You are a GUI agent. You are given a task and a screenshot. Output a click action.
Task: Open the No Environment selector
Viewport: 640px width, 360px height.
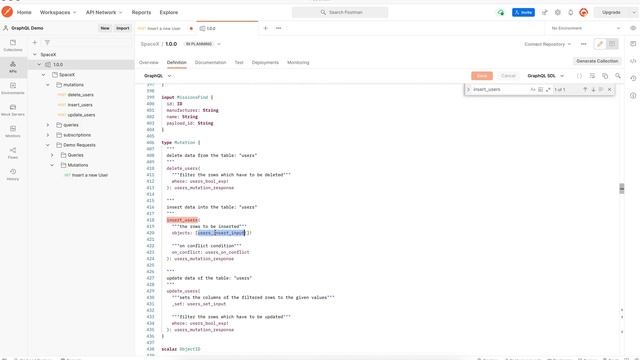[585, 28]
